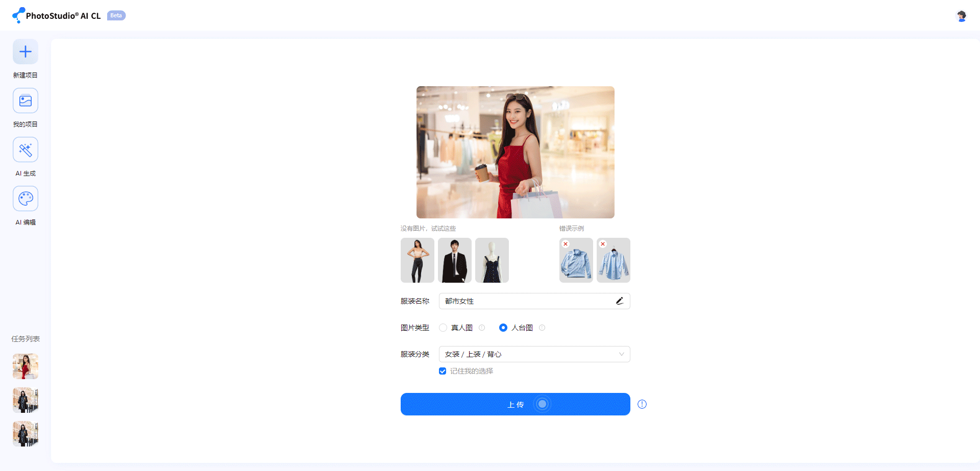
Task: Open the red dress task thumbnail
Action: pos(26,366)
